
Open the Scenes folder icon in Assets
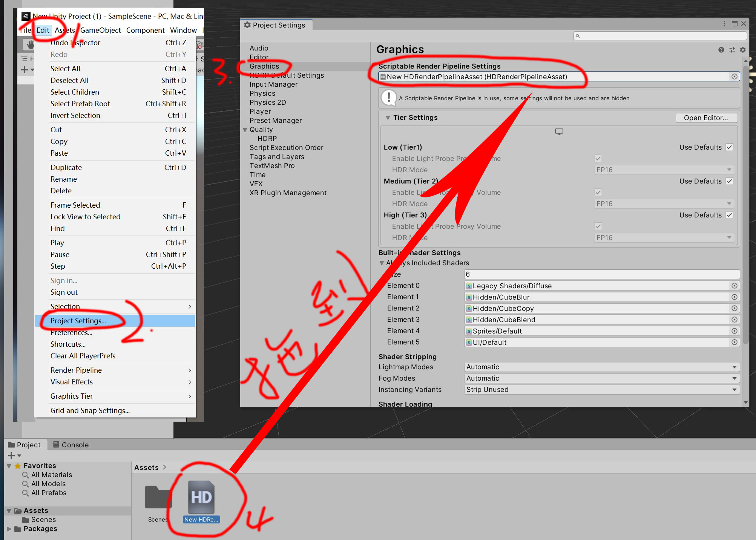(x=158, y=497)
